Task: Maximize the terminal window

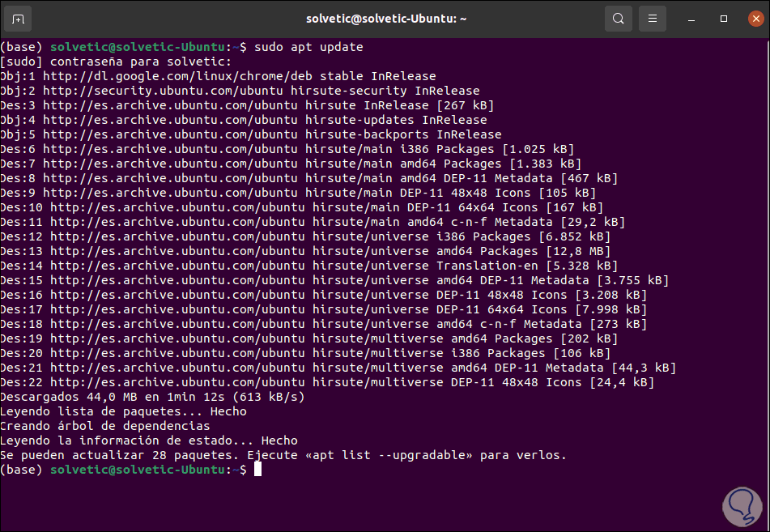Action: (x=723, y=19)
